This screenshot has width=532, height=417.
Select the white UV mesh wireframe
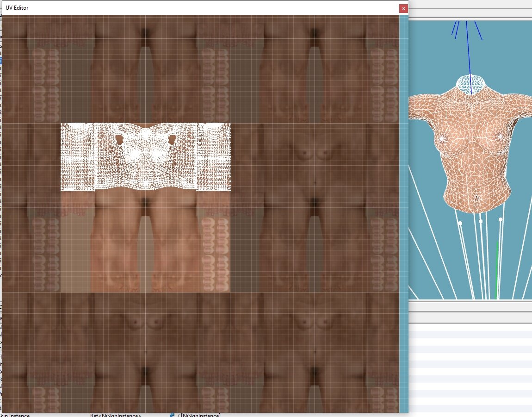coord(146,157)
